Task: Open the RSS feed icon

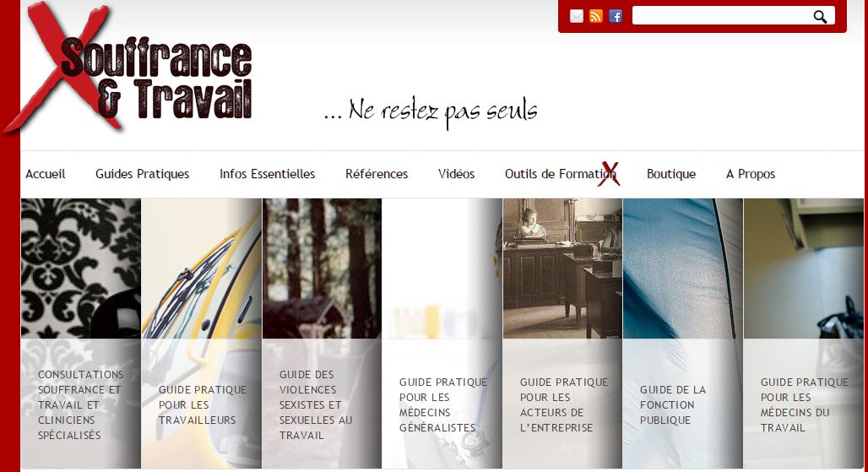Action: [595, 17]
